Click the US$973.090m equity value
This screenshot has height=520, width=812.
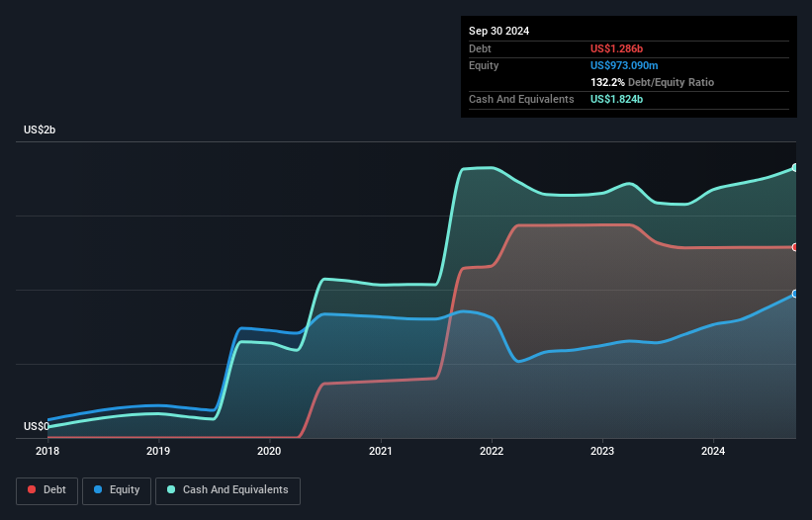[x=624, y=65]
